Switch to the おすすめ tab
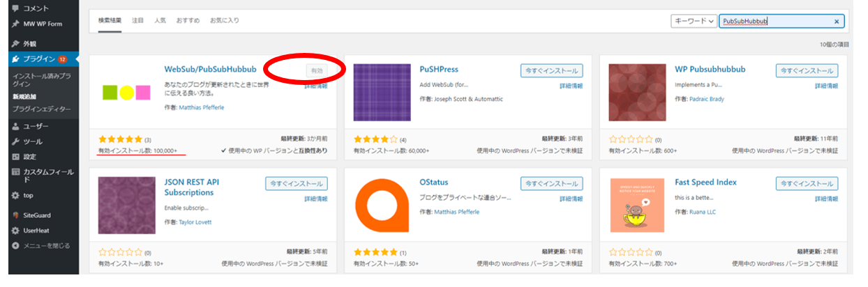 [x=188, y=20]
